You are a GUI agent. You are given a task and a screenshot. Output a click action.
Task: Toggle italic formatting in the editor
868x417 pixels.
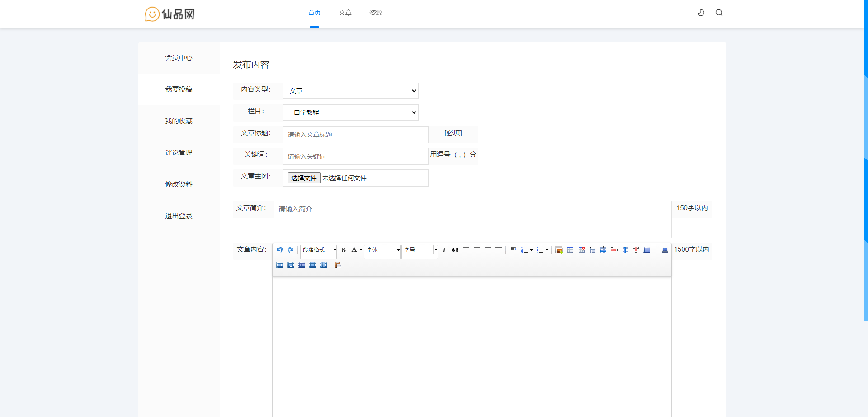pyautogui.click(x=444, y=250)
